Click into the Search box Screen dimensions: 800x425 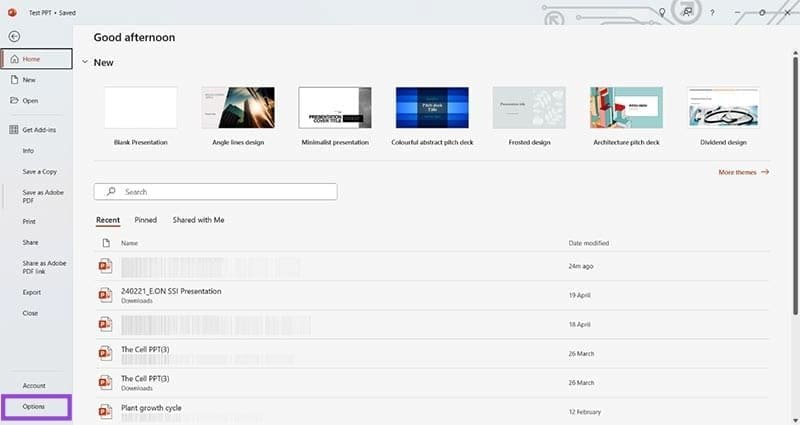[x=215, y=192]
